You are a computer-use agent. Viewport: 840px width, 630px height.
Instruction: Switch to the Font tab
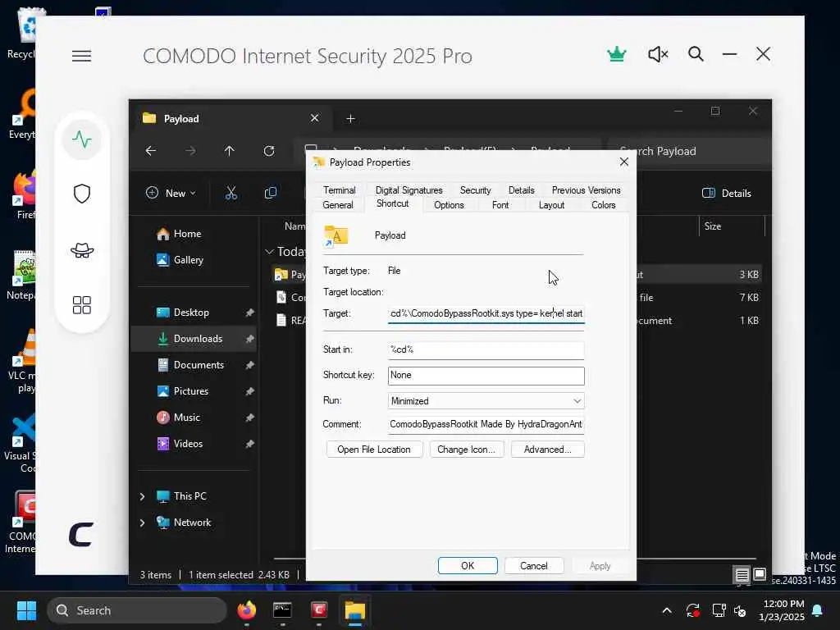pyautogui.click(x=500, y=204)
